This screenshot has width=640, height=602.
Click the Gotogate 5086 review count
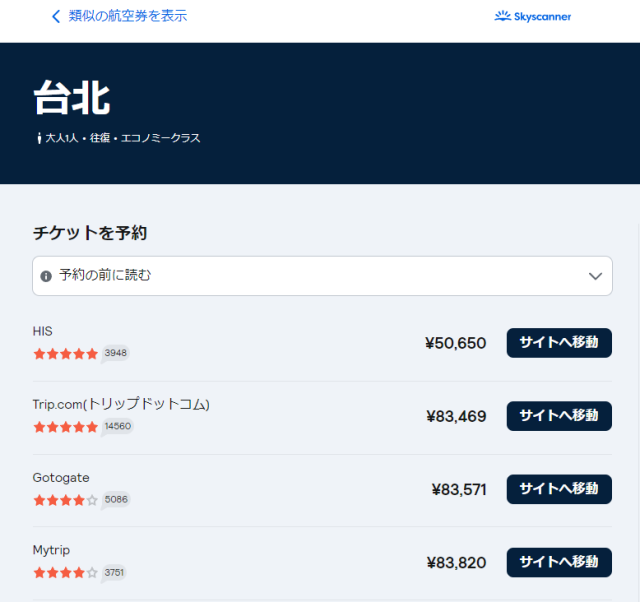click(x=116, y=499)
